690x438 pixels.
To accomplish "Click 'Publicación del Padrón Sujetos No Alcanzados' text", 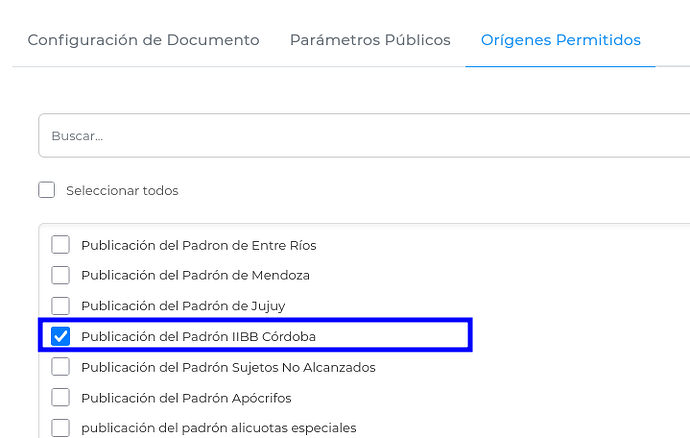I will pyautogui.click(x=228, y=367).
